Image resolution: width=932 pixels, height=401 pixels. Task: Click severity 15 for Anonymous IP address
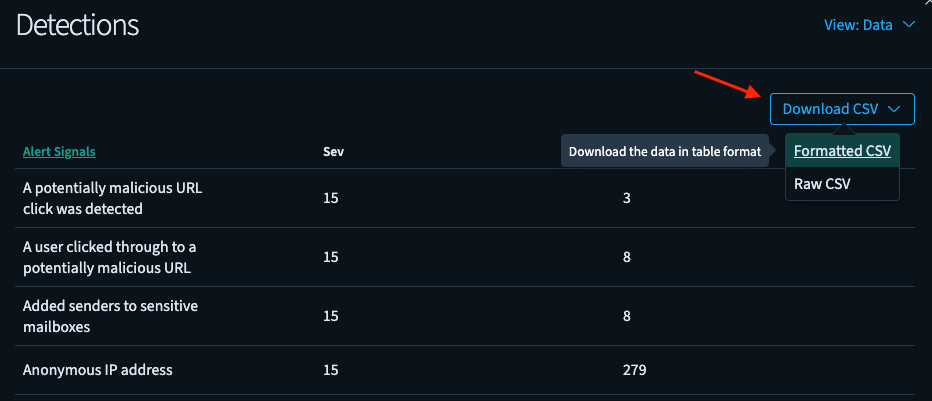pos(331,370)
